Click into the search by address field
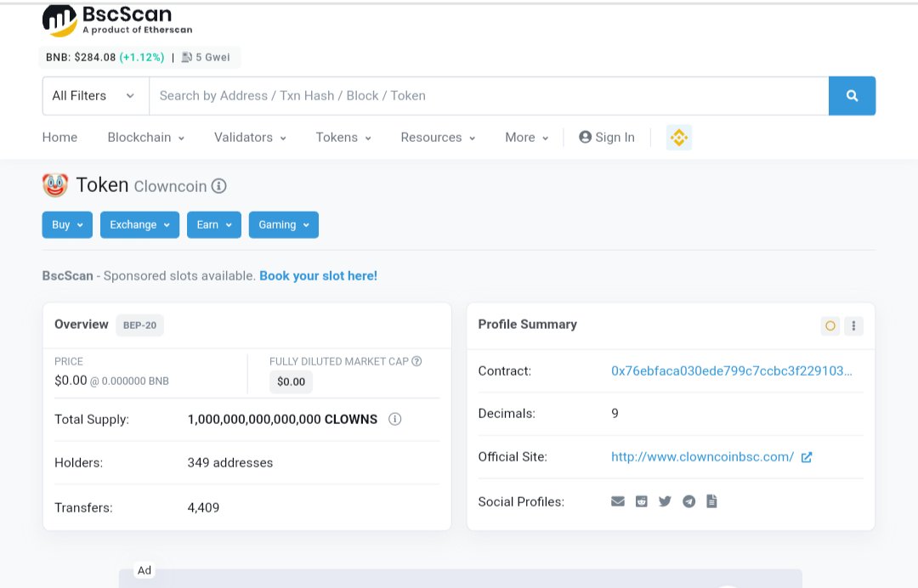The height and width of the screenshot is (588, 918). point(489,95)
